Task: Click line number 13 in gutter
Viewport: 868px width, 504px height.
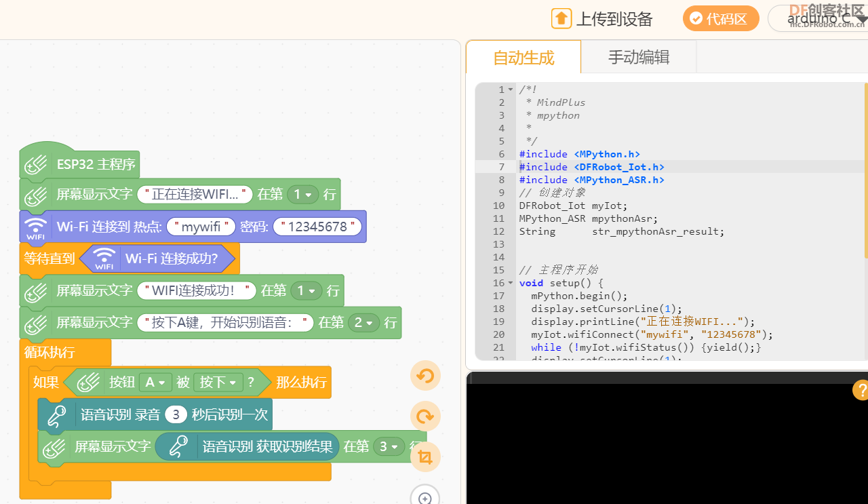Action: (x=499, y=244)
